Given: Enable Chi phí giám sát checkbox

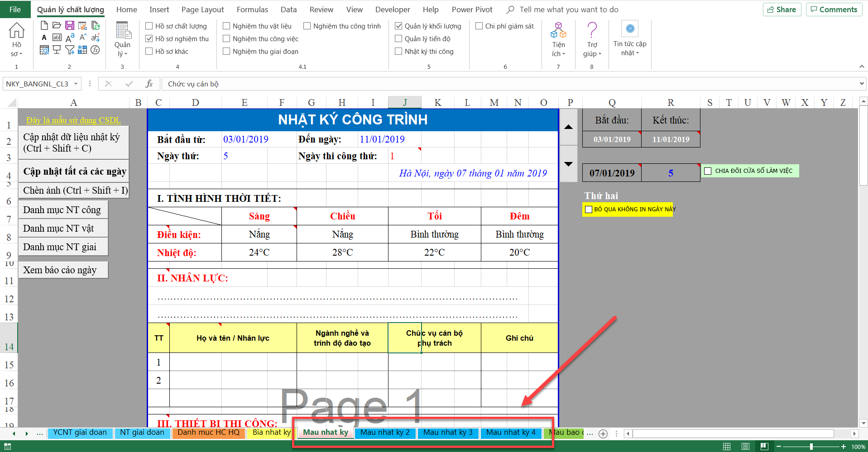Looking at the screenshot, I should click(x=479, y=26).
